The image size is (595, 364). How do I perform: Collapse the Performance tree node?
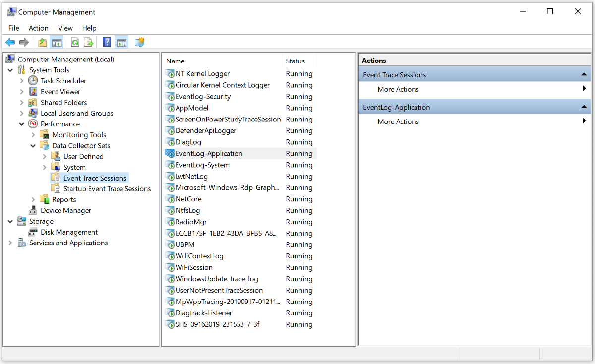(22, 124)
